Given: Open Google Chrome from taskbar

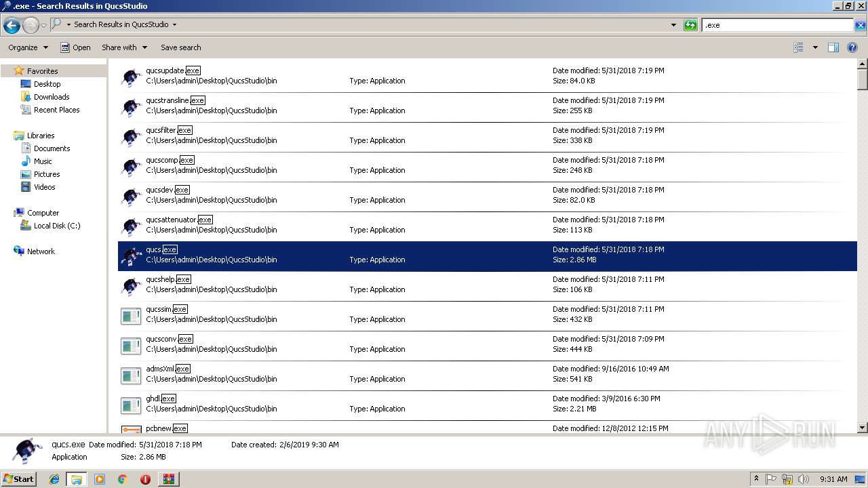Looking at the screenshot, I should (x=123, y=479).
